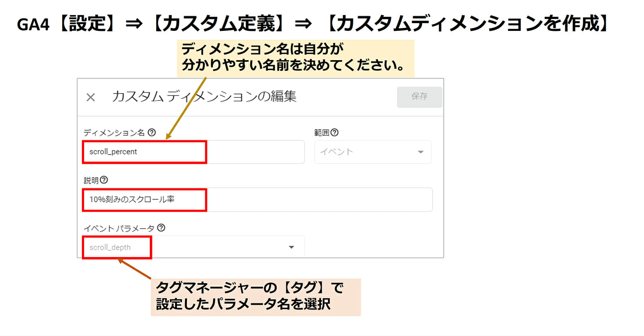Screen dimensions: 644x336
Task: Select the orange タグマネージャー annotation box
Action: pyautogui.click(x=255, y=297)
